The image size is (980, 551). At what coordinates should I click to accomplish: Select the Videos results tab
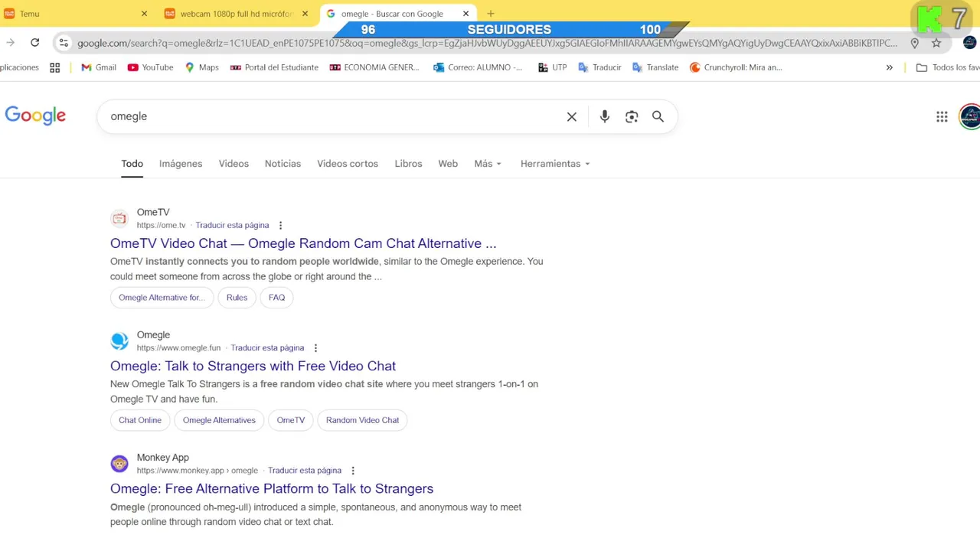(x=234, y=164)
